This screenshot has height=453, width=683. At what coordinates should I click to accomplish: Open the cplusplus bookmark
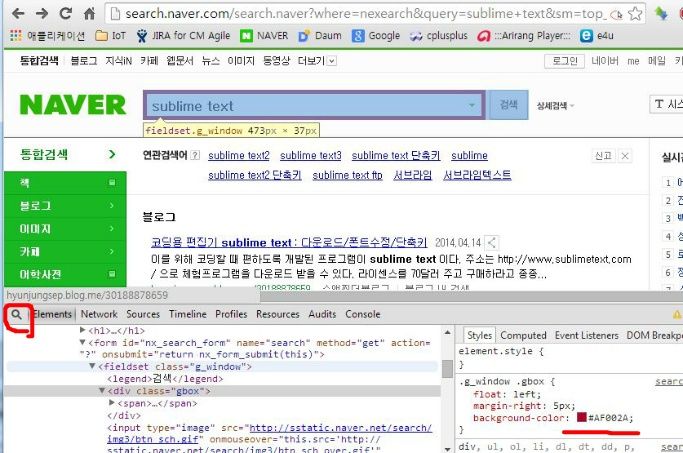tap(439, 36)
